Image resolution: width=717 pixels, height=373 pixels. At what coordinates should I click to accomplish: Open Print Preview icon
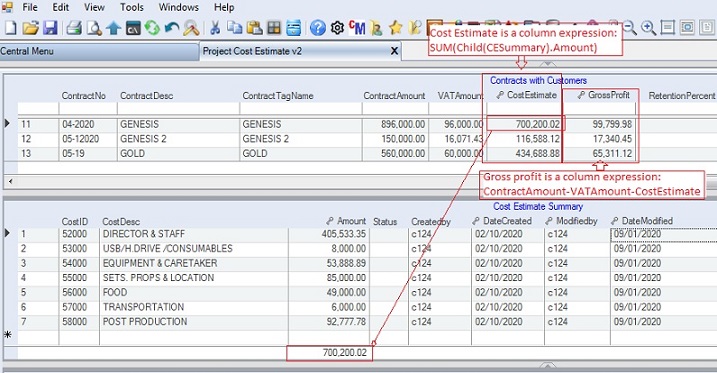[x=94, y=28]
